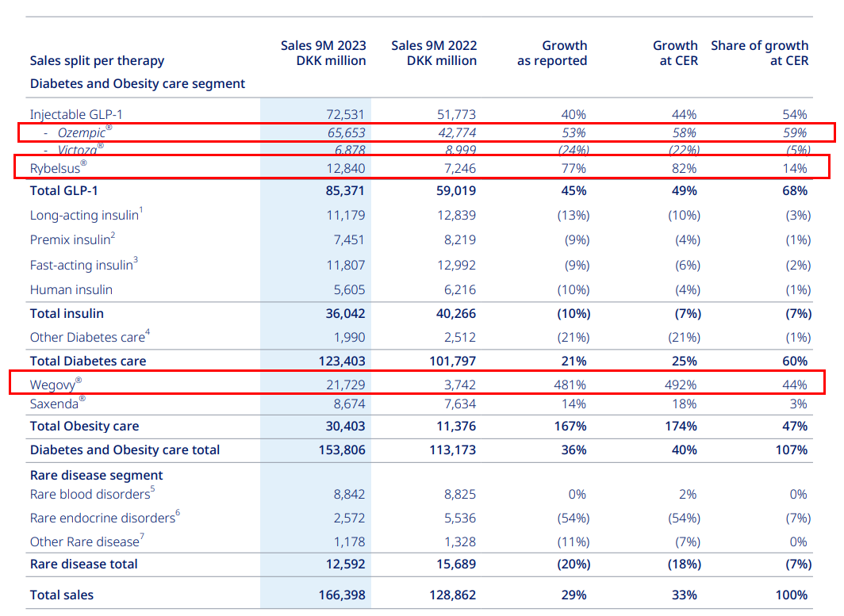Click the bold 'Total insulin' row label
This screenshot has height=616, width=844.
[x=67, y=314]
